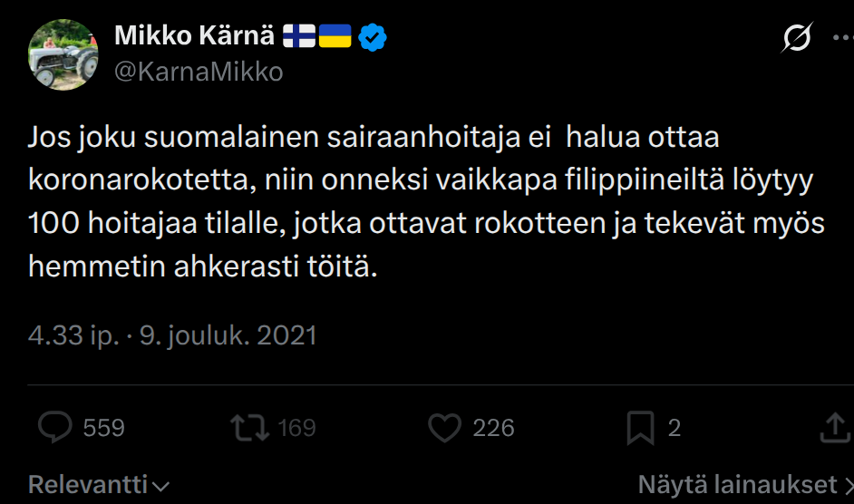The image size is (854, 504).
Task: Click the retweet arrows icon
Action: coord(249,428)
